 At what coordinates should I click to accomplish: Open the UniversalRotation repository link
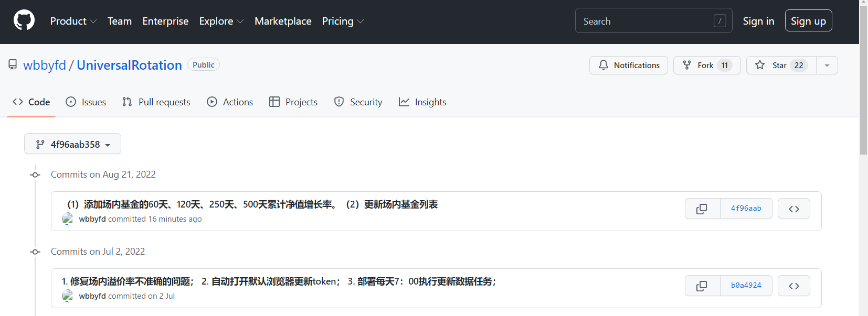coord(129,65)
